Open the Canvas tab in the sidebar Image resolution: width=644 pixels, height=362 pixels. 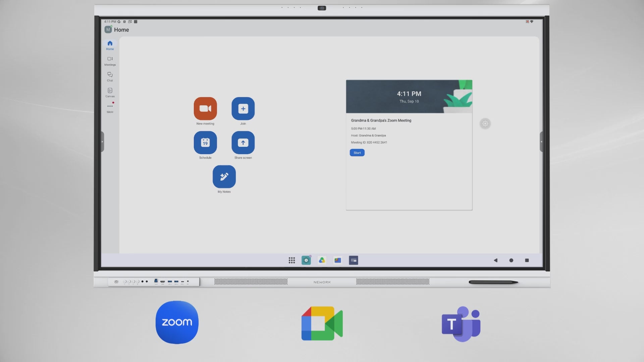pyautogui.click(x=110, y=93)
